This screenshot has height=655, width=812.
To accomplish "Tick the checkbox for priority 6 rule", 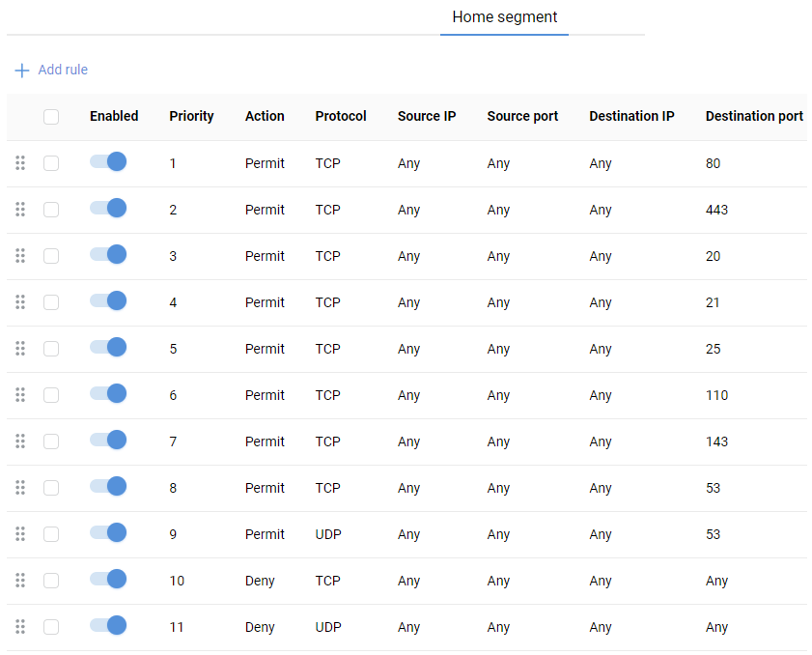I will pyautogui.click(x=51, y=395).
